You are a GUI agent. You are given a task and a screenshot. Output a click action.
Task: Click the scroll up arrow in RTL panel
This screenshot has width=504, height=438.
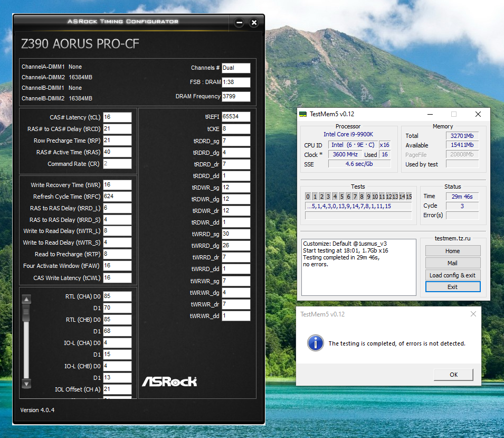[26, 299]
